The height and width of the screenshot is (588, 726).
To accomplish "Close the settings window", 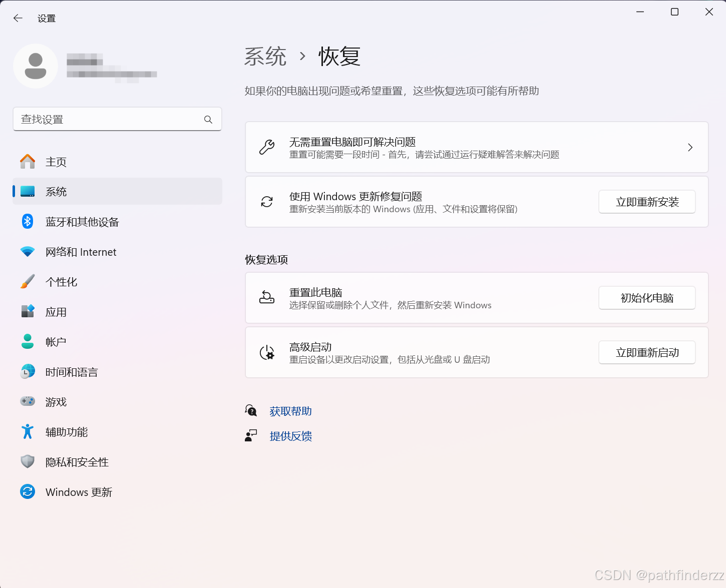I will click(x=709, y=12).
